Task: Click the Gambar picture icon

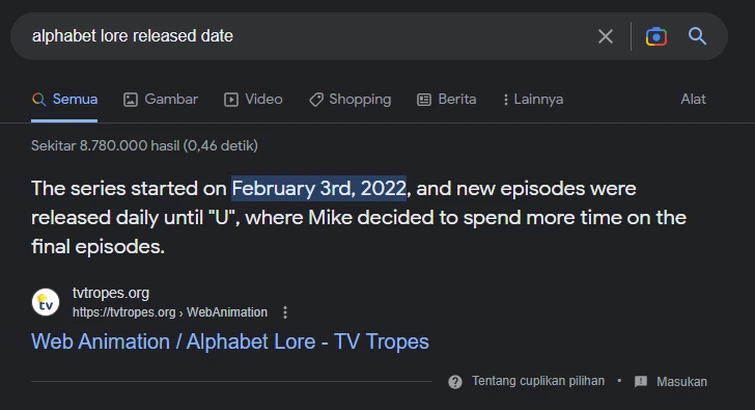Action: 130,99
